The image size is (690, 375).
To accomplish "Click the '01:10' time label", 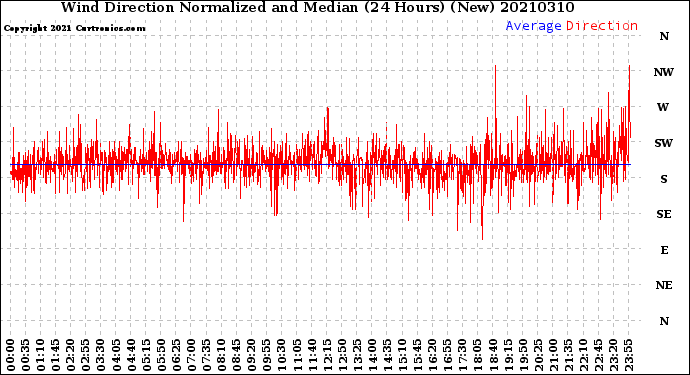I will point(40,355).
